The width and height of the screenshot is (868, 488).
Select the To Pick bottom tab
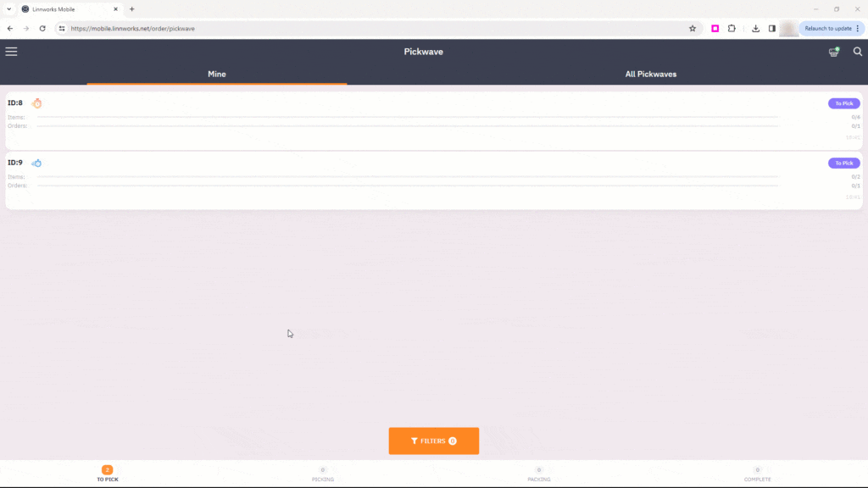click(x=107, y=474)
